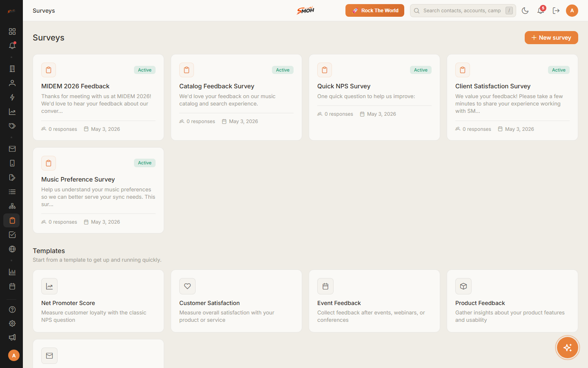Open the settings gear icon in sidebar
The width and height of the screenshot is (588, 368).
click(12, 323)
